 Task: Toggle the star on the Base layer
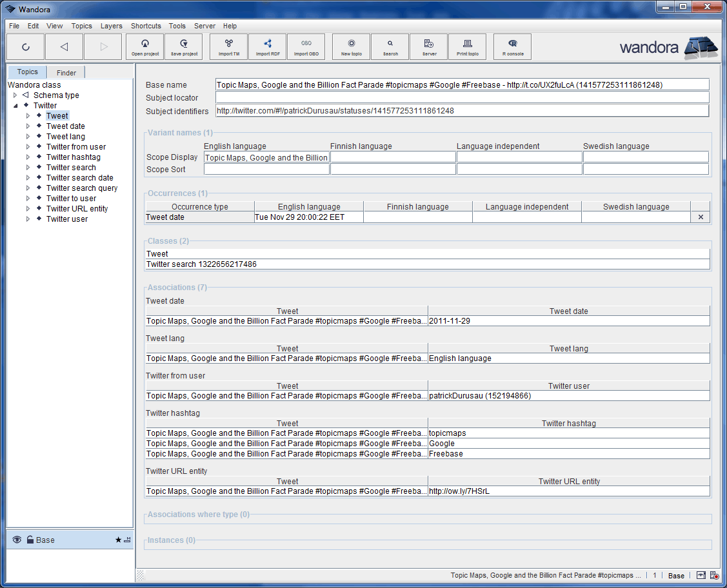pyautogui.click(x=118, y=540)
